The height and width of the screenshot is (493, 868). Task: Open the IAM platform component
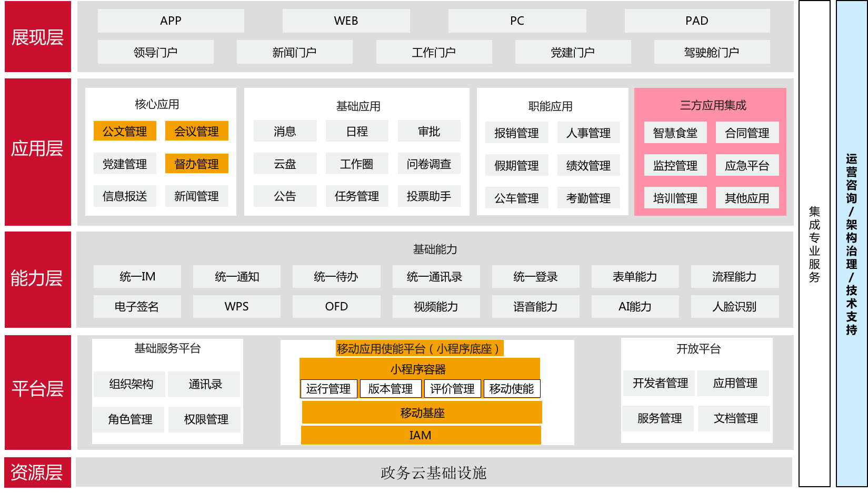[x=421, y=435]
